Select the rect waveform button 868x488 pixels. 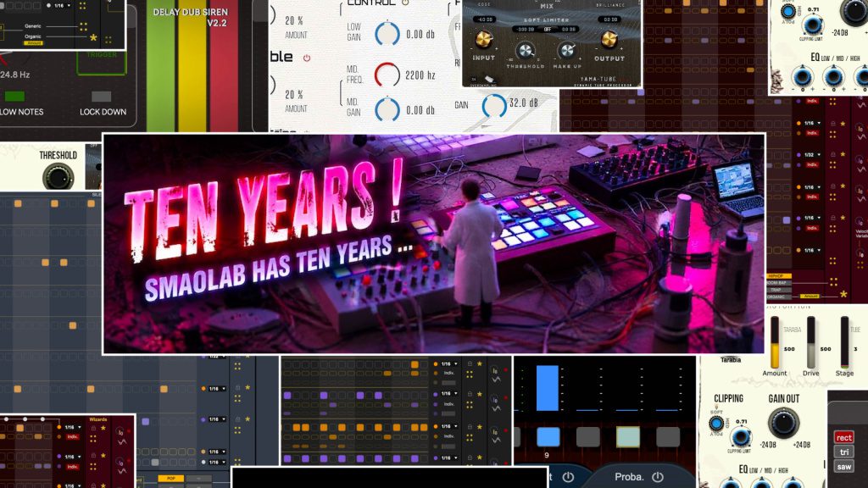point(843,438)
